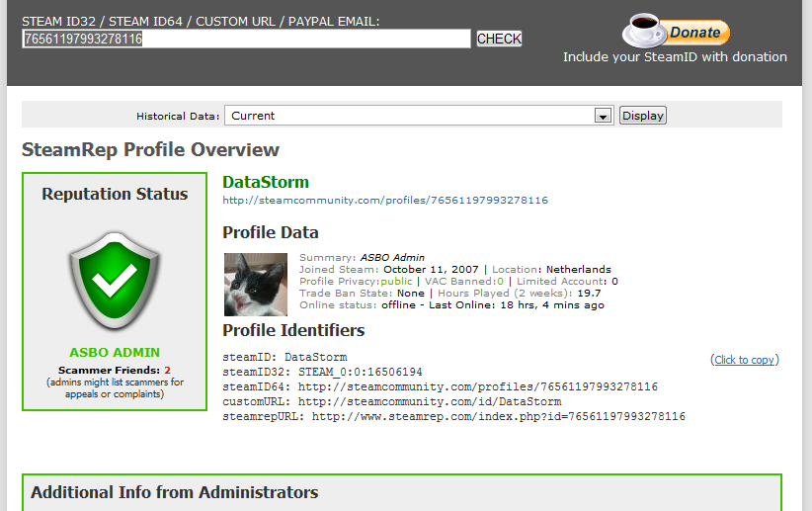812x511 pixels.
Task: Focus the SteamID search input field
Action: (246, 39)
